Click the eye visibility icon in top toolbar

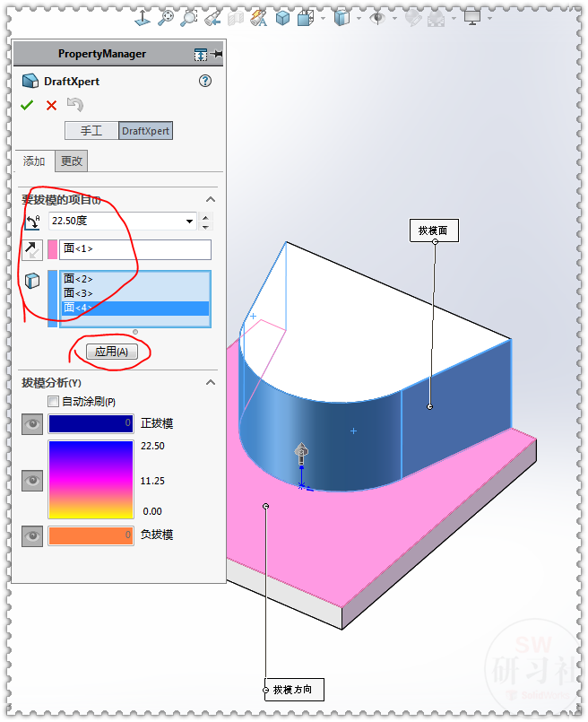(x=377, y=18)
